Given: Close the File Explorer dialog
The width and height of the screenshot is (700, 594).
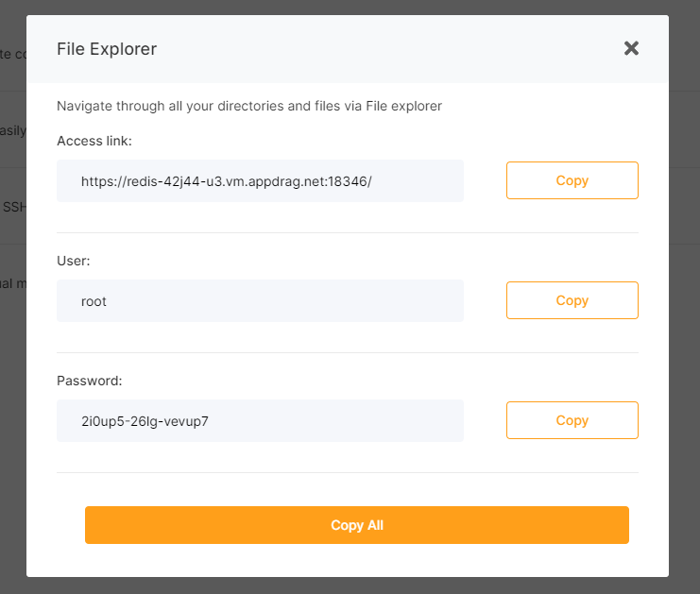Looking at the screenshot, I should tap(631, 48).
